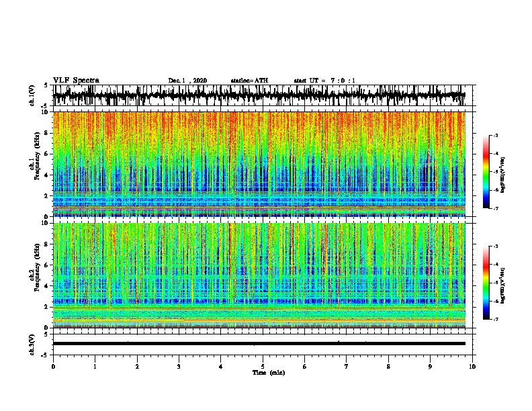The width and height of the screenshot is (532, 411).
Task: Click the "-7" label on ch.1 colorbar
Action: tap(495, 208)
